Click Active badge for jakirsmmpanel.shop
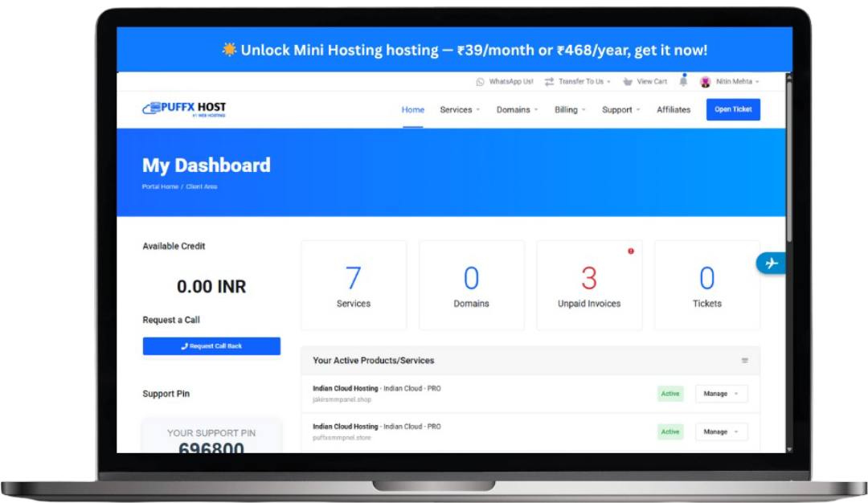 [670, 394]
